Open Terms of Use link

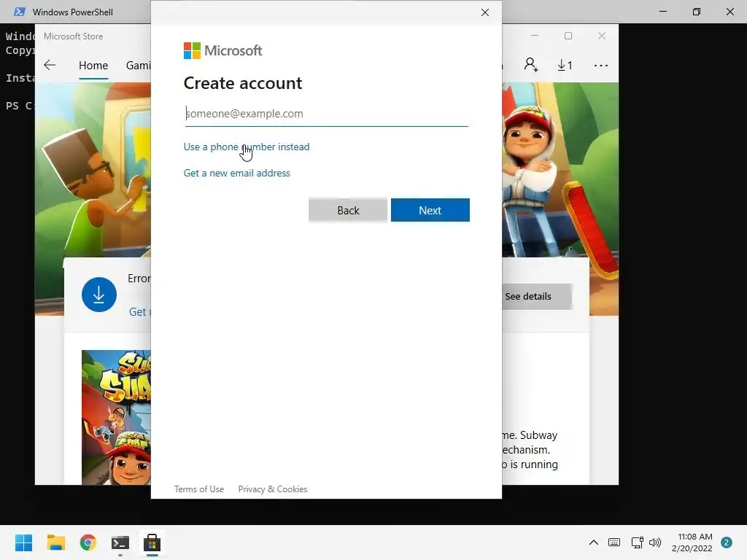(x=198, y=489)
